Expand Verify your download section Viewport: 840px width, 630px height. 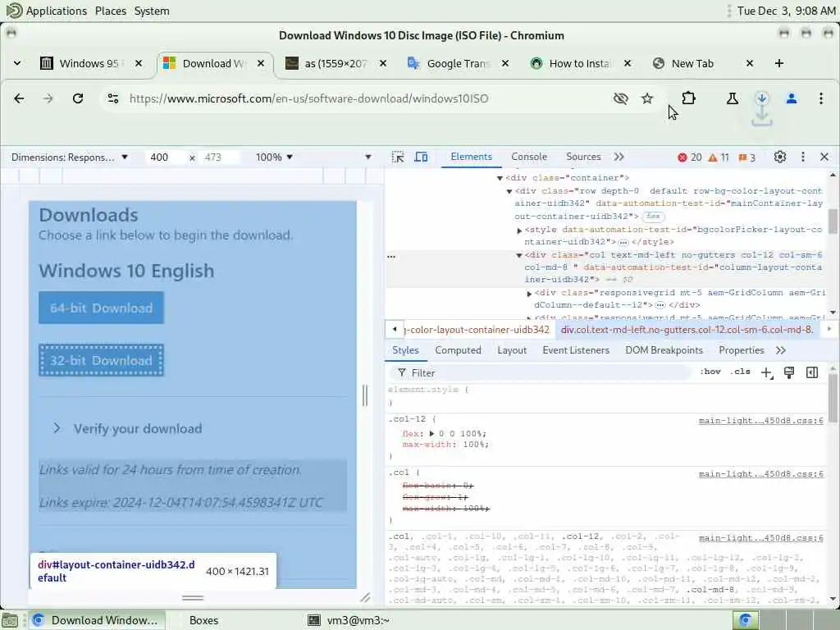pos(138,428)
